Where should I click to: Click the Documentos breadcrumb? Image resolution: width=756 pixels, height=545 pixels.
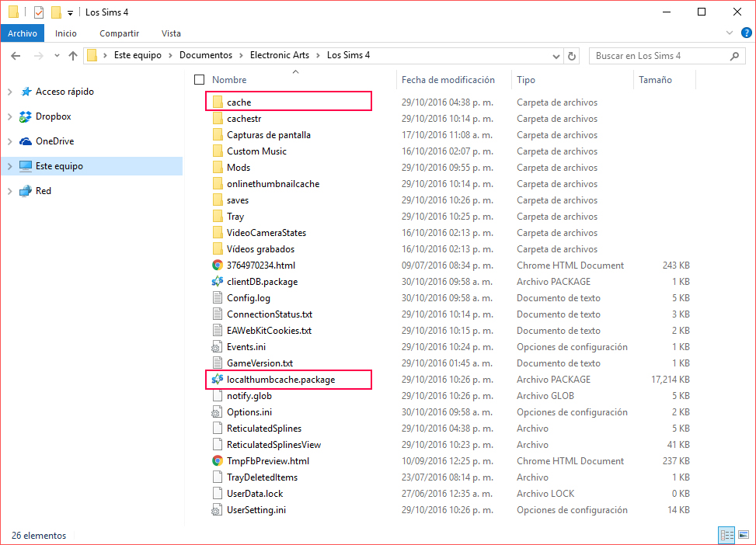(206, 55)
